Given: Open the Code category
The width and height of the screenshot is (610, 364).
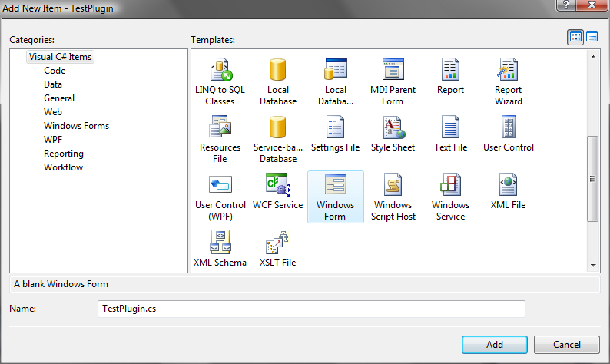Looking at the screenshot, I should pos(55,71).
